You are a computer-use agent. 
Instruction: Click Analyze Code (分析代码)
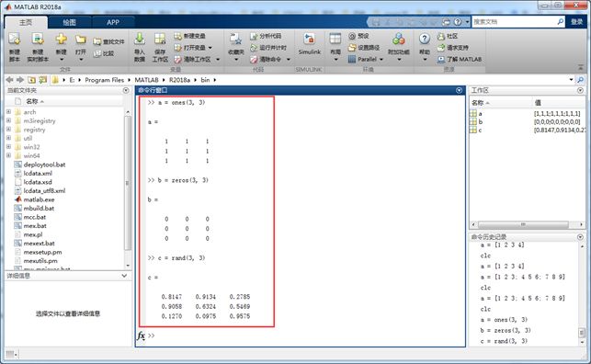266,36
